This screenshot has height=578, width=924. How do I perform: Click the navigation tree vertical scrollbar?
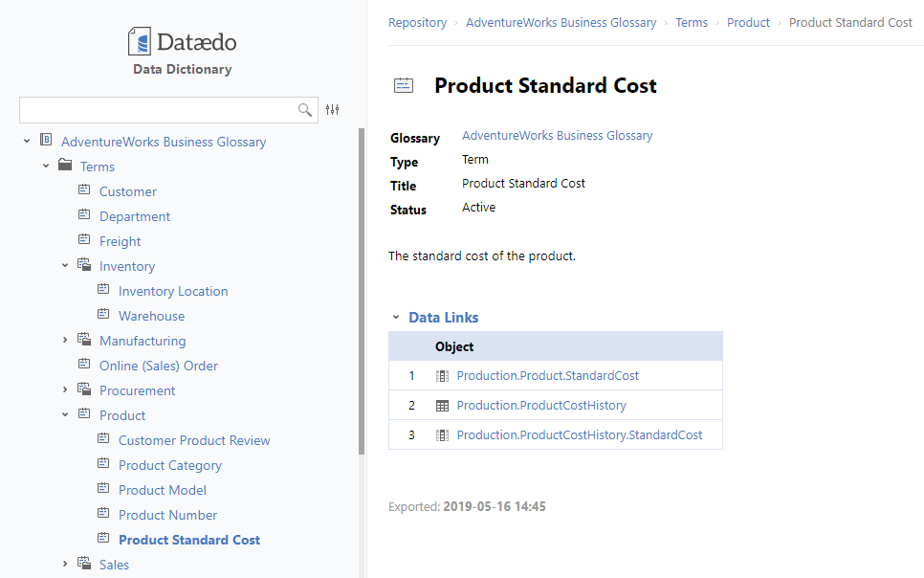click(362, 287)
